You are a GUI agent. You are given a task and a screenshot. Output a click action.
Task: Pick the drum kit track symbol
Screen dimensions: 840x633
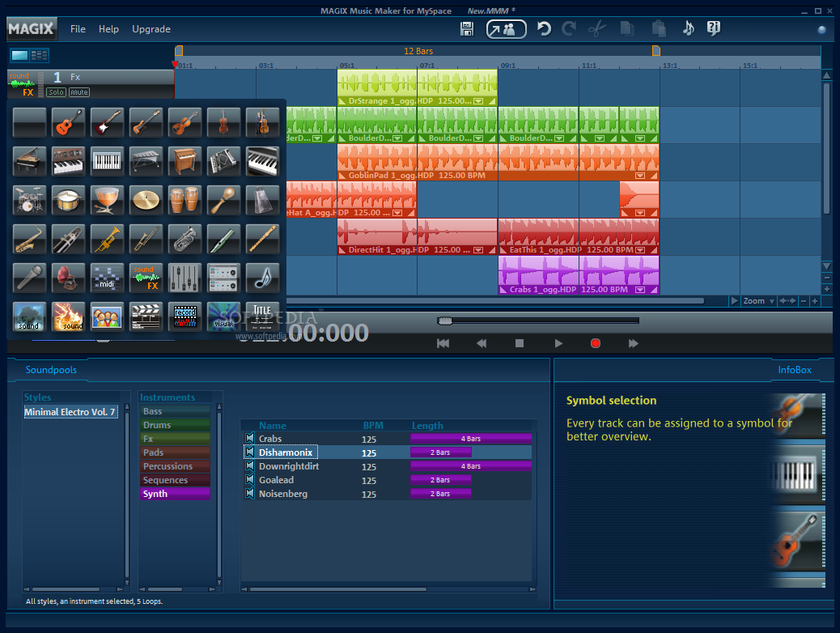pos(29,200)
